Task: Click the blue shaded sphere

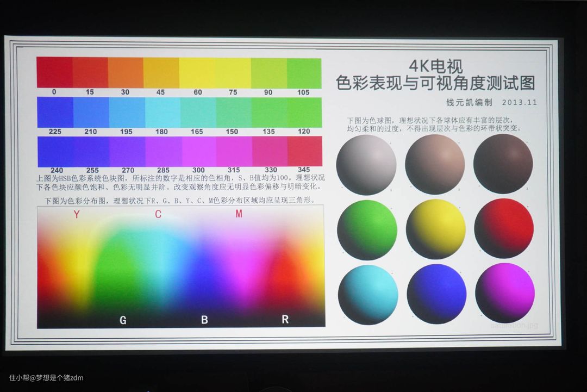Action: point(436,294)
